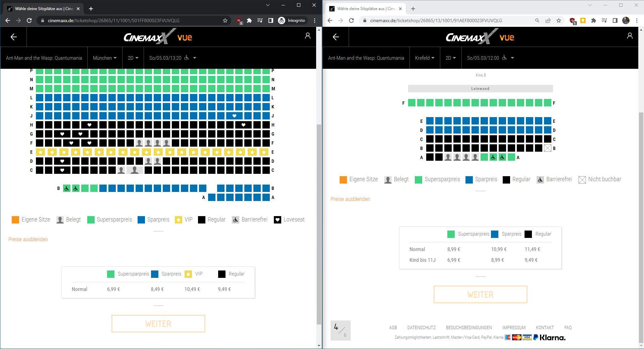Click right browser address bar URL

tap(436, 20)
